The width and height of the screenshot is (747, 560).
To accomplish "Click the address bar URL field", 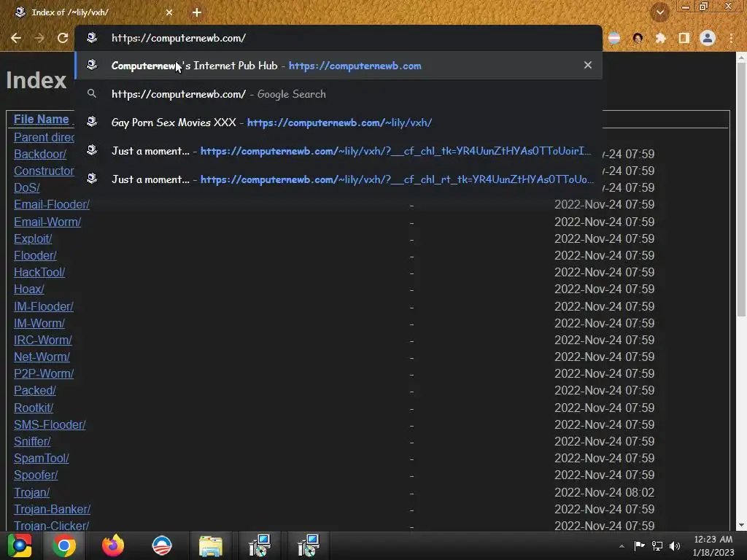I will pos(338,38).
